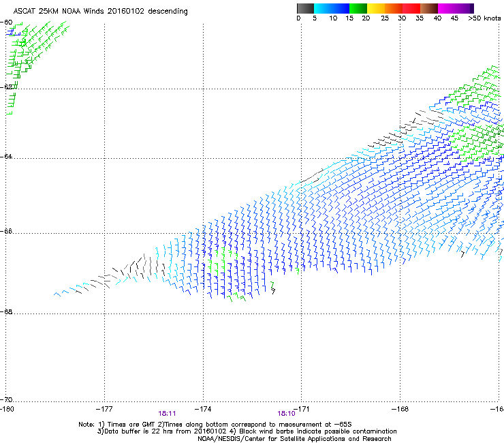The width and height of the screenshot is (504, 443).
Task: Click the -66 latitude label
Action: click(6, 231)
